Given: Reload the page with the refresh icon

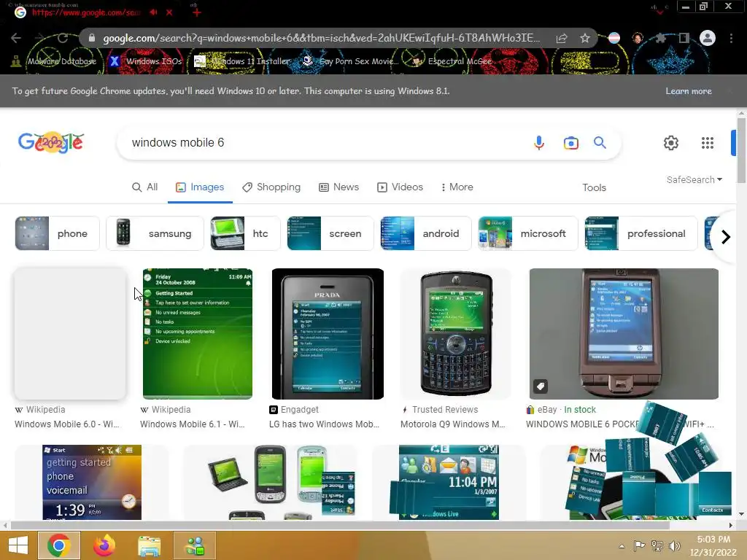Looking at the screenshot, I should point(63,38).
